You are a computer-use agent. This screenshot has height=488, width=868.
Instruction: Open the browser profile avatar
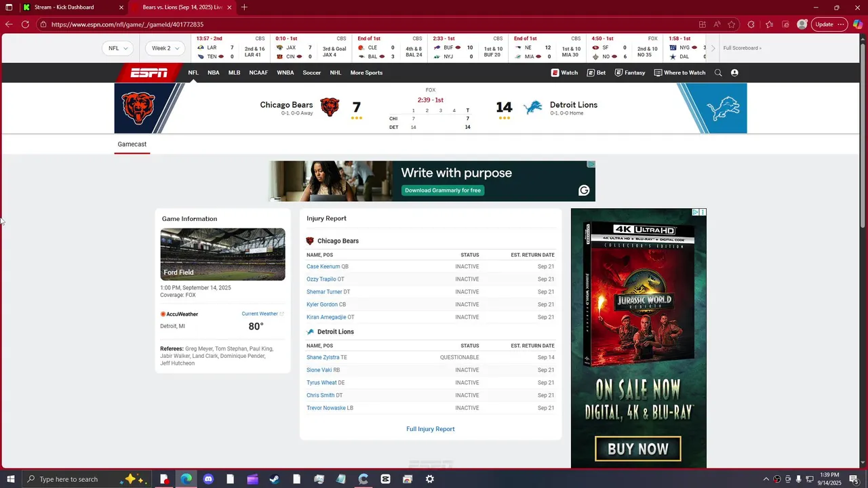point(802,24)
